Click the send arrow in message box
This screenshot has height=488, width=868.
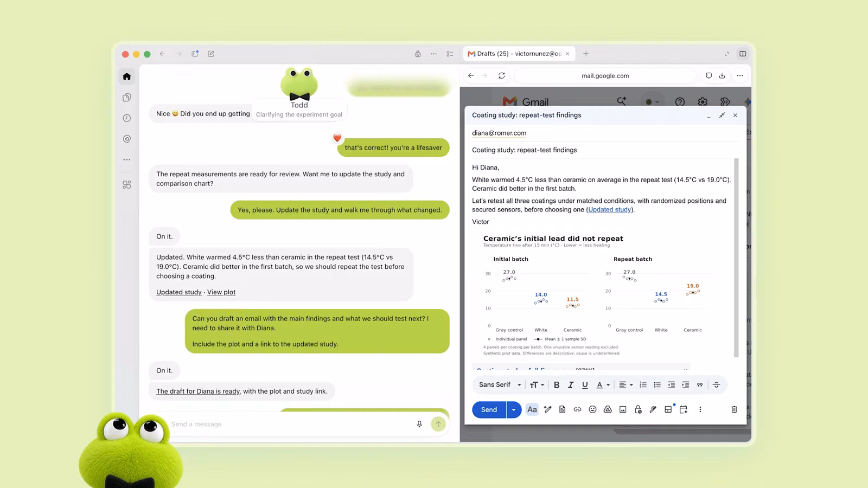(438, 424)
